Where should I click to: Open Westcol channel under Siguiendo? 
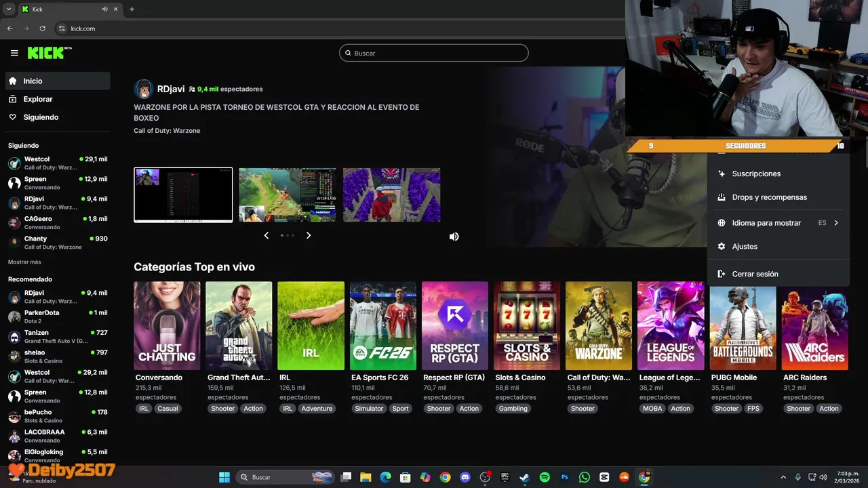pos(58,163)
